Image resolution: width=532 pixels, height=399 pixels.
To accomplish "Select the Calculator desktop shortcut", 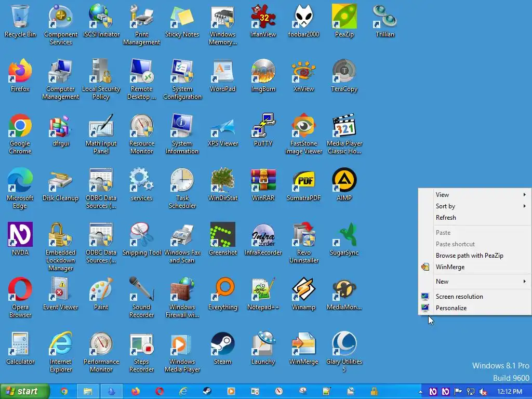I will pos(20,349).
